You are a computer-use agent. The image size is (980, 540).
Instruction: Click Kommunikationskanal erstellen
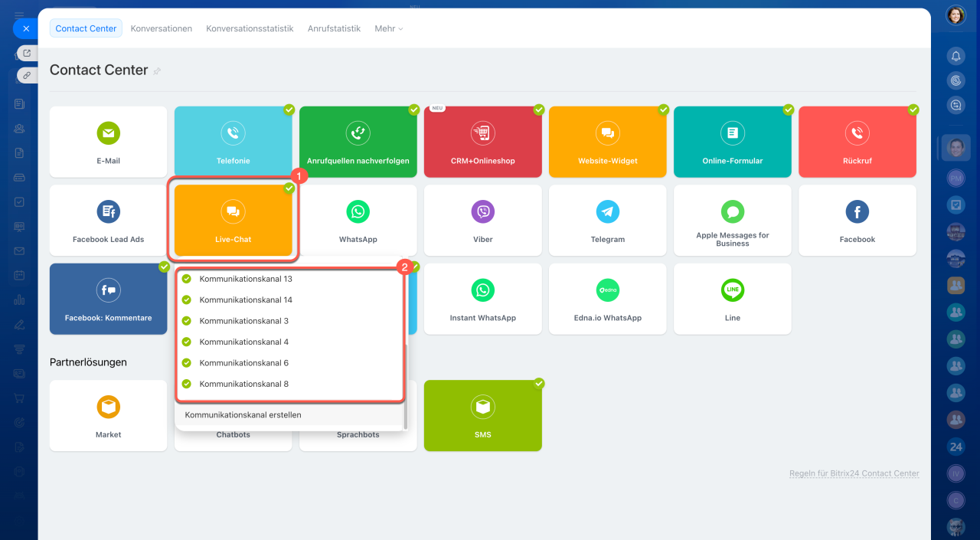(243, 415)
